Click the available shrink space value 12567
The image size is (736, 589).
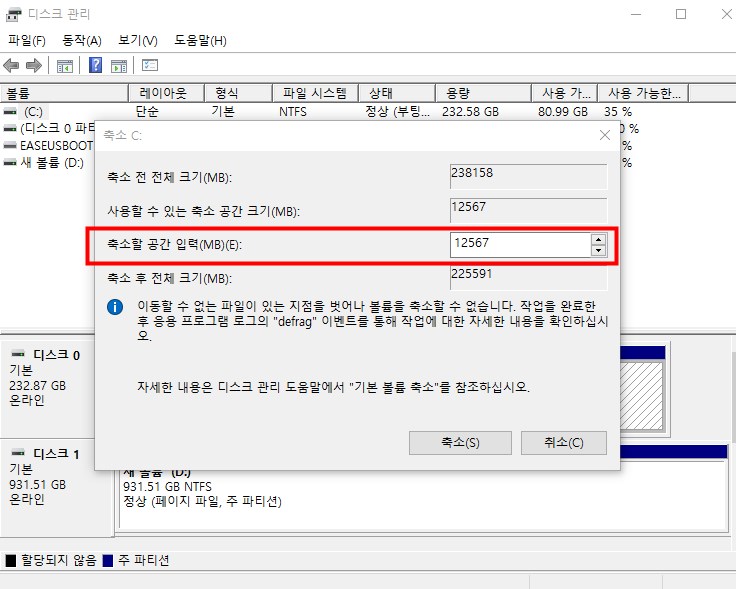[528, 210]
